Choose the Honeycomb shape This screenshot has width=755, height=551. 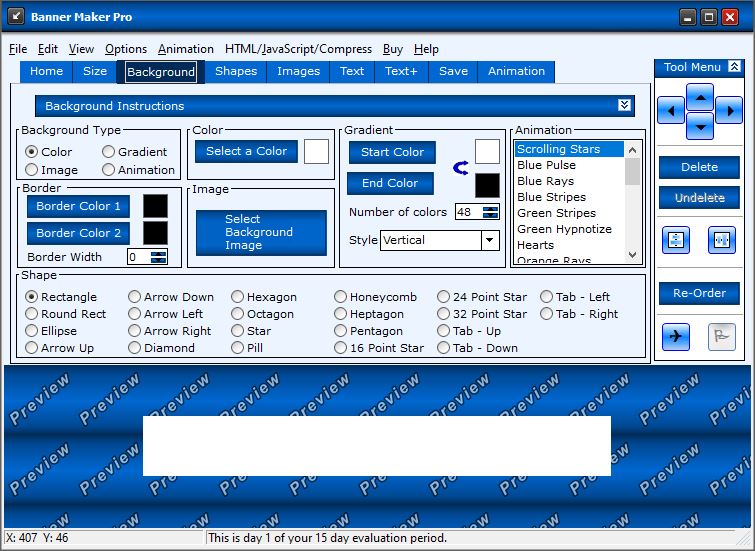376,297
